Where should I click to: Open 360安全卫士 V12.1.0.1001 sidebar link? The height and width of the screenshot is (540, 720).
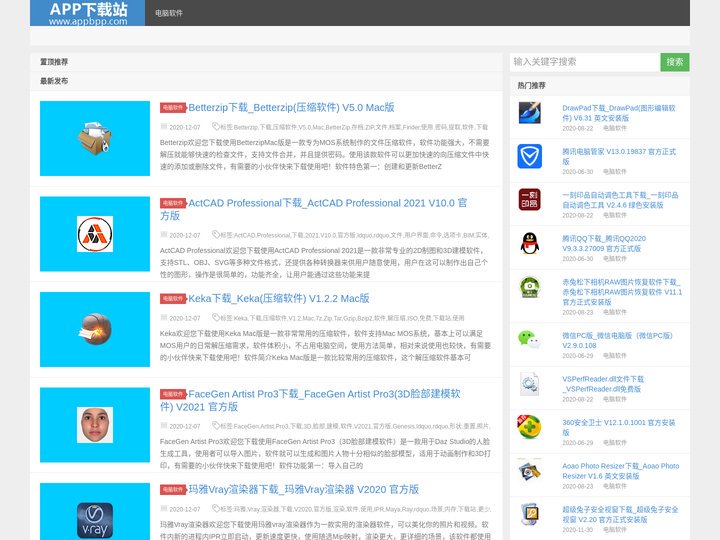click(x=619, y=427)
